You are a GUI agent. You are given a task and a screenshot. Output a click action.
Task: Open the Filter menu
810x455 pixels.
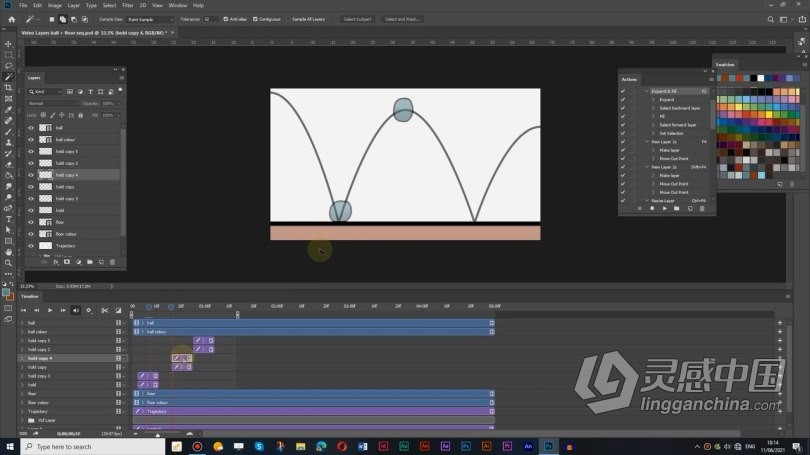[x=128, y=5]
